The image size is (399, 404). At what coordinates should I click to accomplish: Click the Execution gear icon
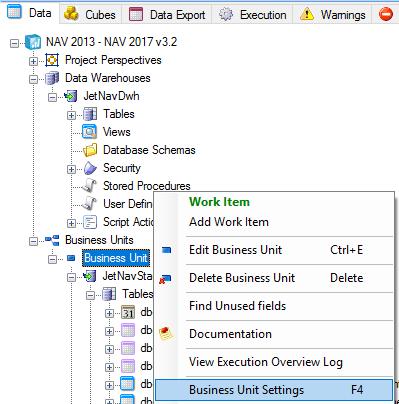pos(226,14)
